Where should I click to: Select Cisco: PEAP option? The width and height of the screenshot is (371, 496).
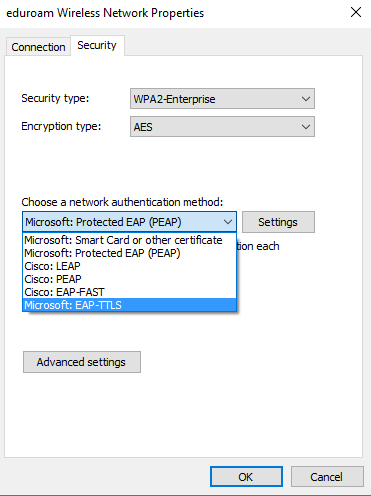click(130, 279)
